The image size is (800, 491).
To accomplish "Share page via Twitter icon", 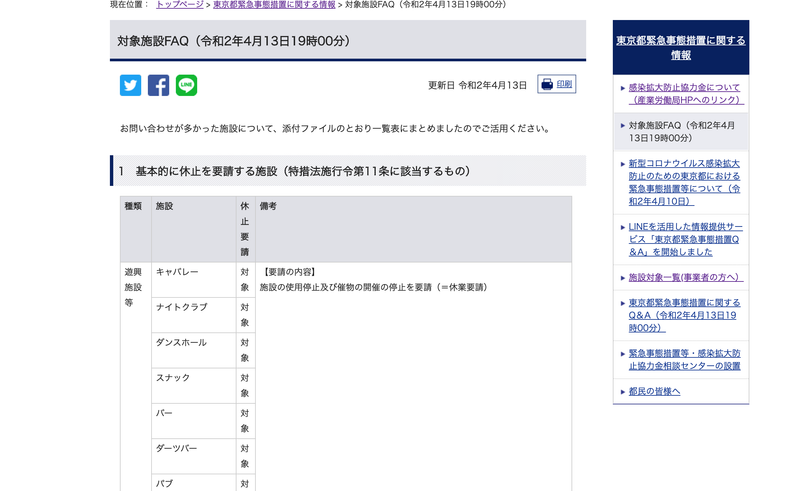I will (x=131, y=85).
